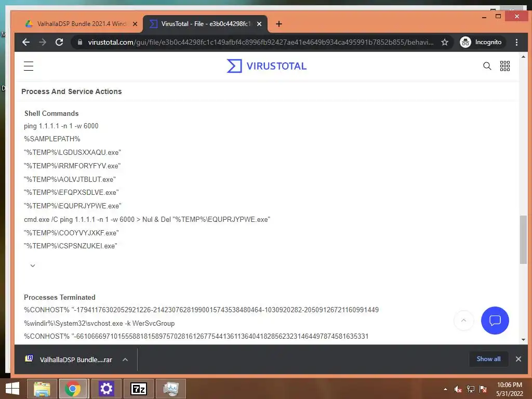
Task: Open the gear settings app in taskbar
Action: coord(106,389)
